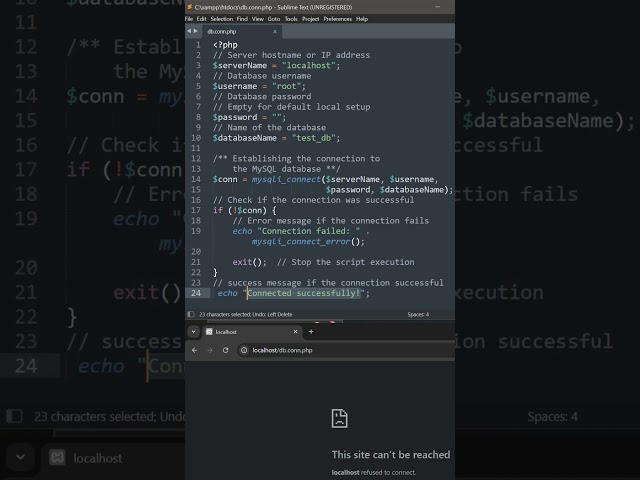Click the echo keyword on line 24
This screenshot has width=640, height=480.
[x=227, y=293]
